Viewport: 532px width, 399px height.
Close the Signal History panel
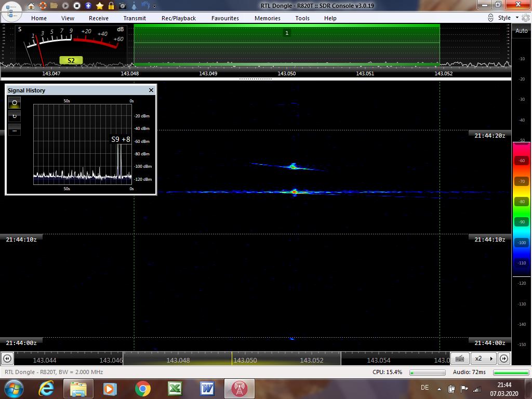(151, 90)
